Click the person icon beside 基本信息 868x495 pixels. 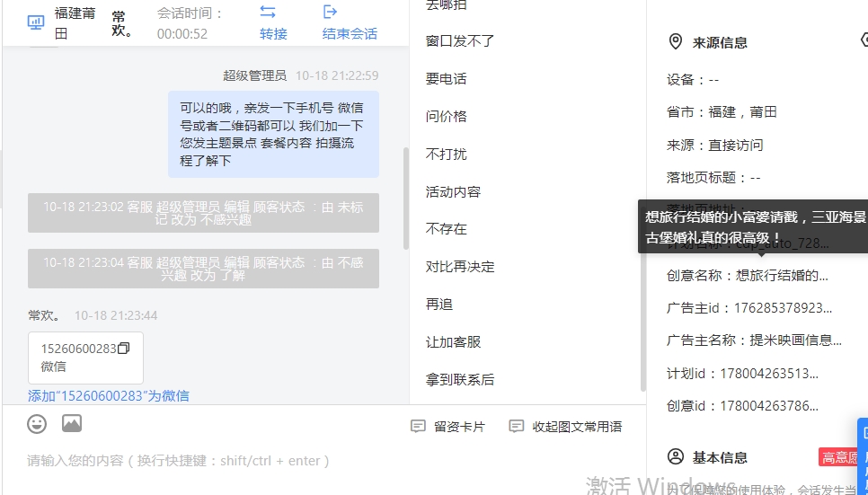[676, 456]
